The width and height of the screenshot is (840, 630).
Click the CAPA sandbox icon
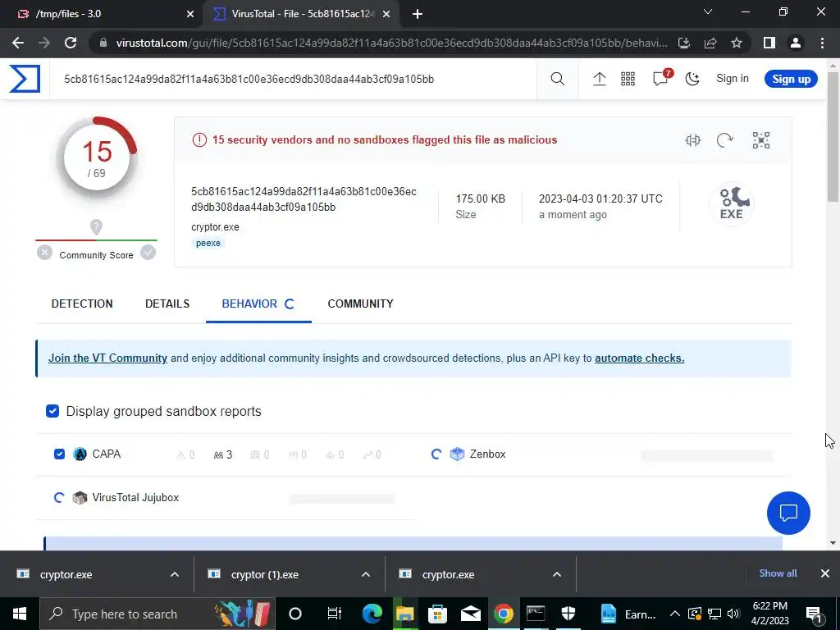coord(80,454)
